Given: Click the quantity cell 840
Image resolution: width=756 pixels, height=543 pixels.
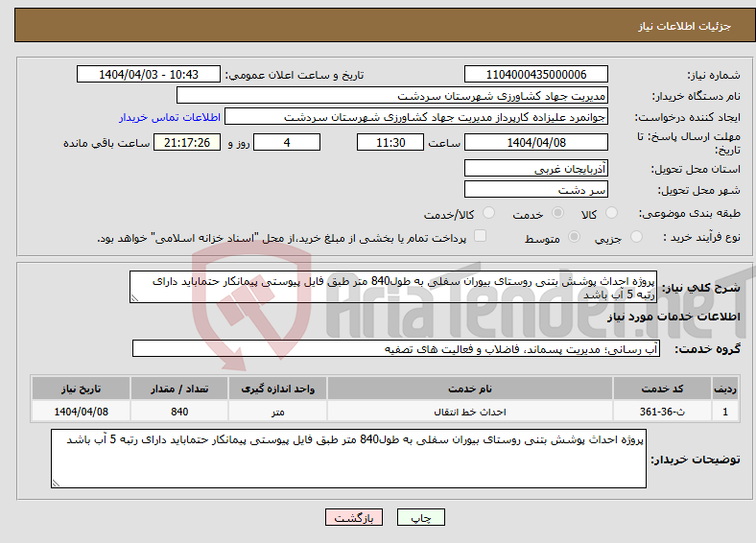Looking at the screenshot, I should point(179,412).
